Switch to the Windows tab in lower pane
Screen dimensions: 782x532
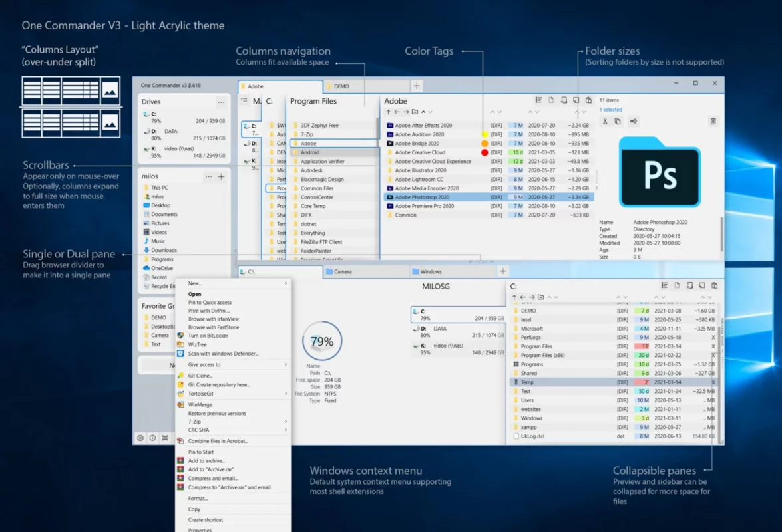coord(452,271)
